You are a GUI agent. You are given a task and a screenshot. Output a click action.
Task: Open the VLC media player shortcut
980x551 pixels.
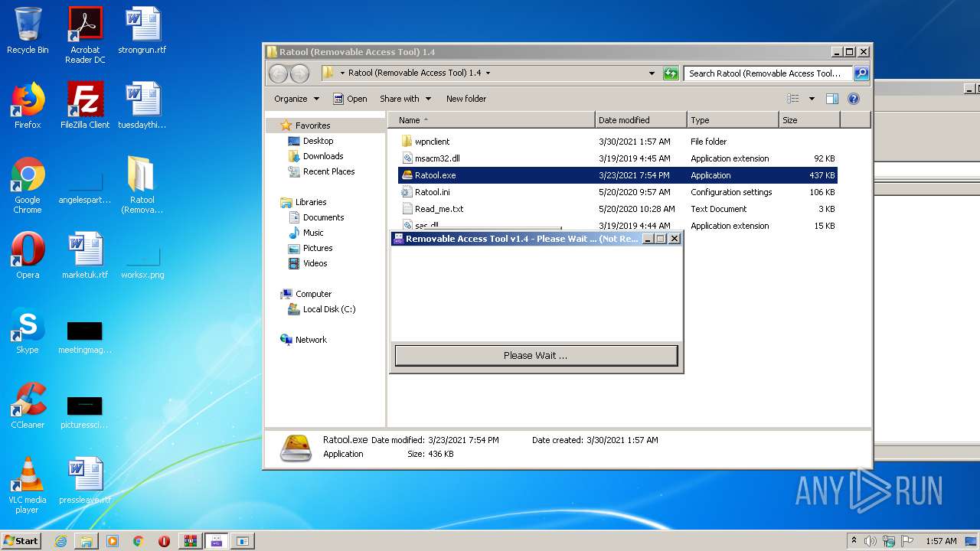[x=28, y=485]
